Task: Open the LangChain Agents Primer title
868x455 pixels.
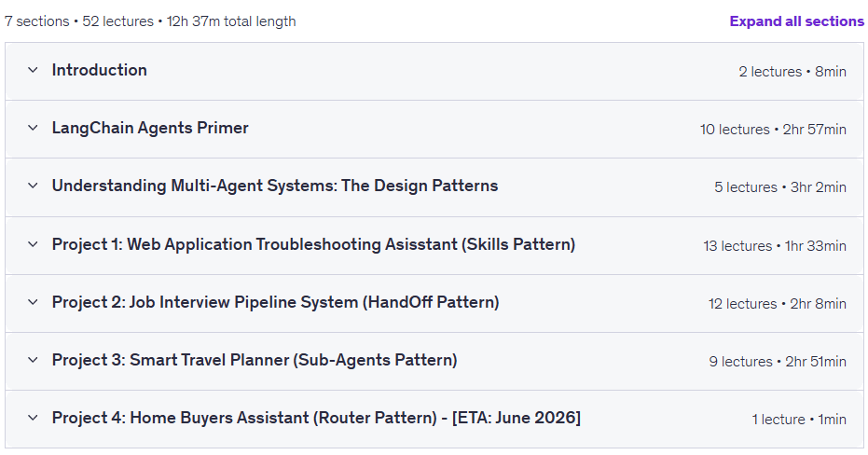Action: point(150,128)
